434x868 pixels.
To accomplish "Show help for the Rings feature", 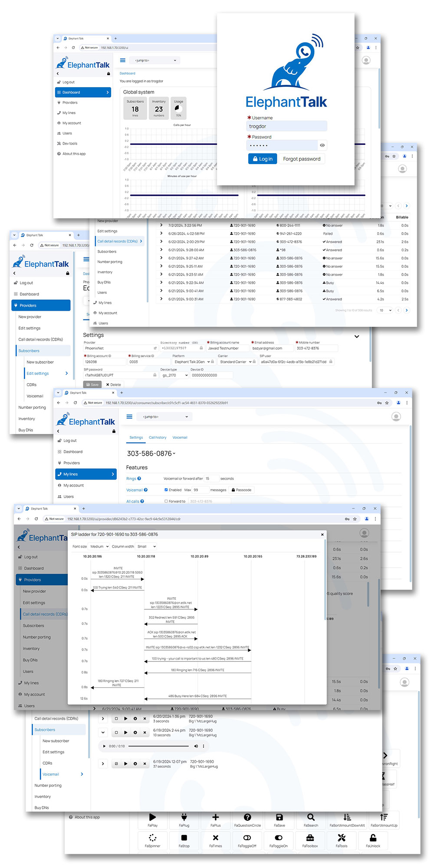I will pos(139,479).
